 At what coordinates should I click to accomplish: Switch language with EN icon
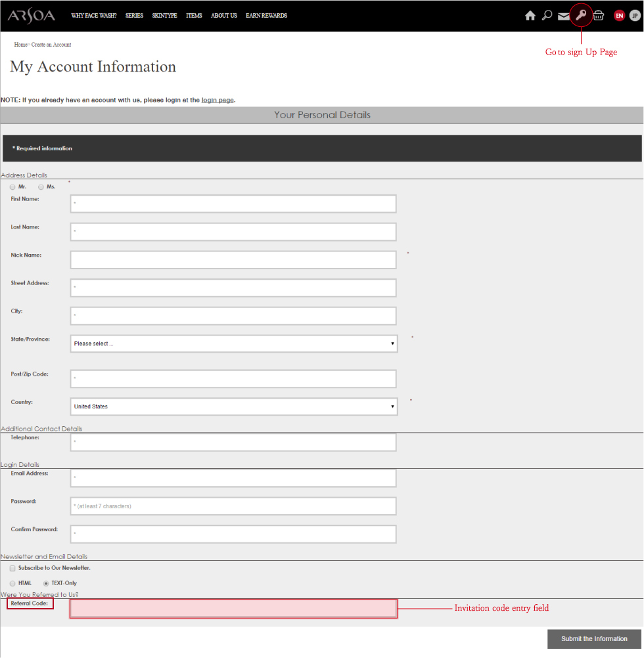click(x=619, y=16)
